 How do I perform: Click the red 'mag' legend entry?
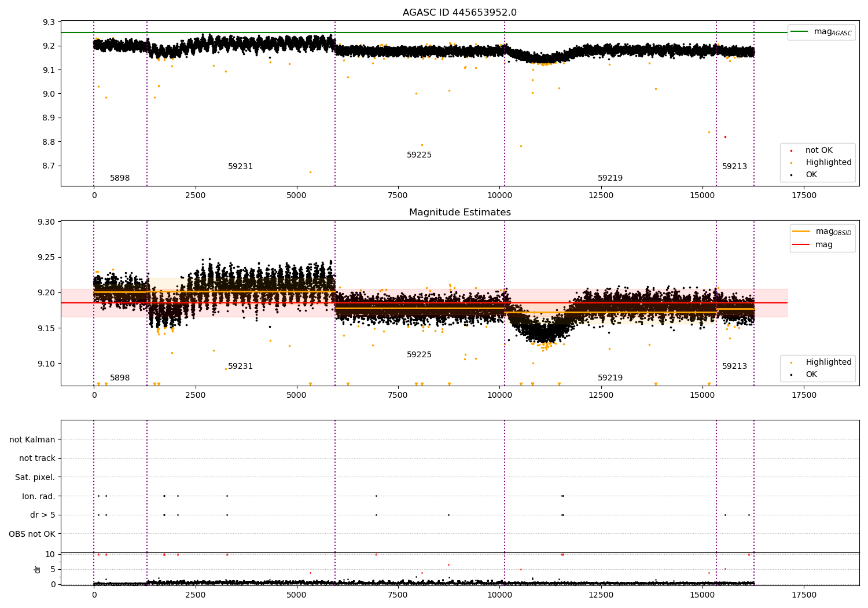(813, 244)
